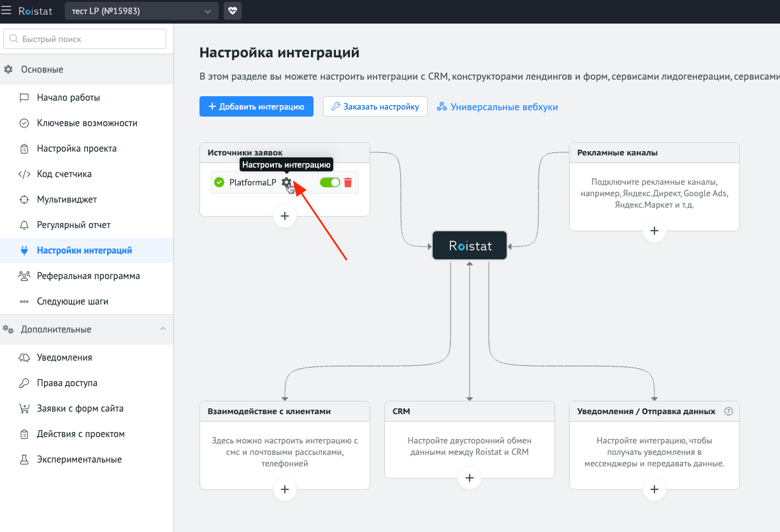Click the gear icon for PlatformaLP
Screen dimensions: 780x532
287,182
